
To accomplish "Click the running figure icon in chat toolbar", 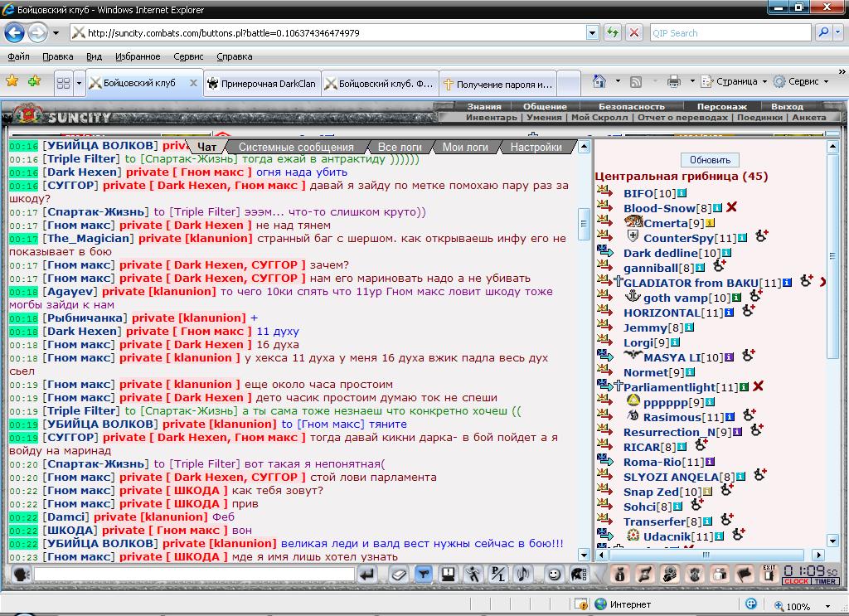I will 473,575.
